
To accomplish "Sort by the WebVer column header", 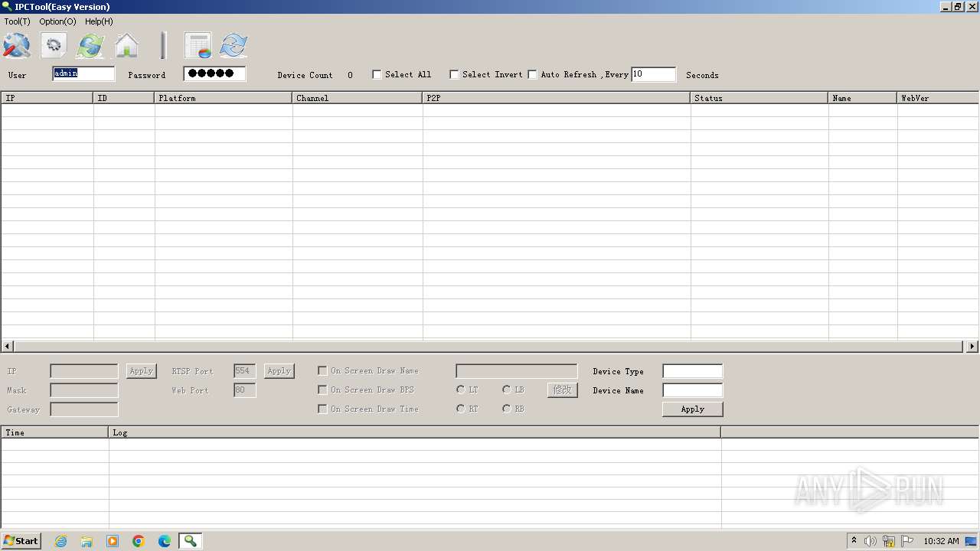I will [x=938, y=98].
